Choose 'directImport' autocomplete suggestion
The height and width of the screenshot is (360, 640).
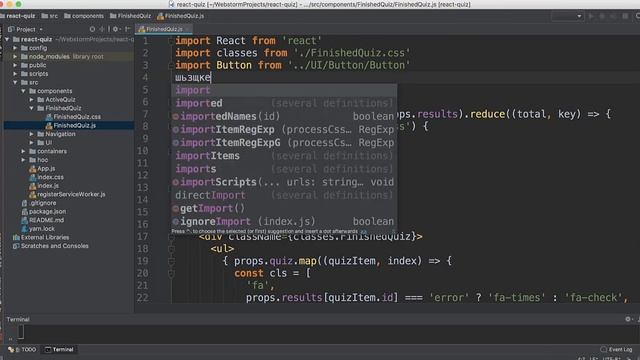284,195
